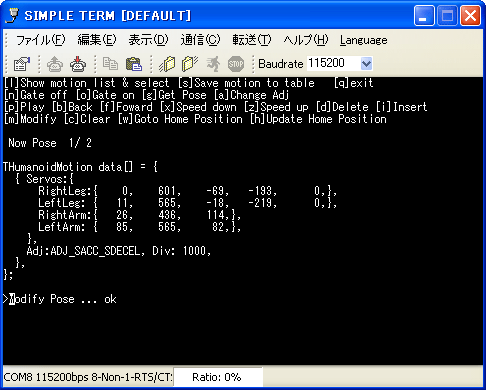Open the 通信(C) menu
This screenshot has height=390, width=486.
[200, 40]
